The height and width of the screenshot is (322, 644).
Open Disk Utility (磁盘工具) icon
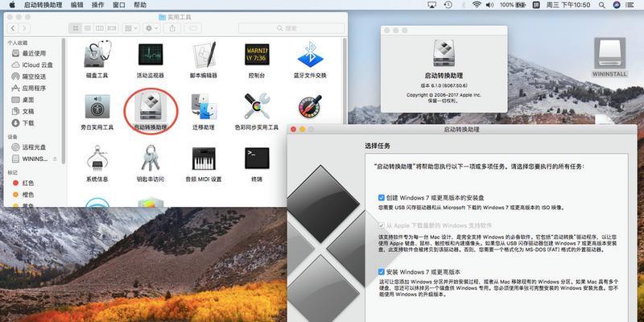tap(97, 54)
